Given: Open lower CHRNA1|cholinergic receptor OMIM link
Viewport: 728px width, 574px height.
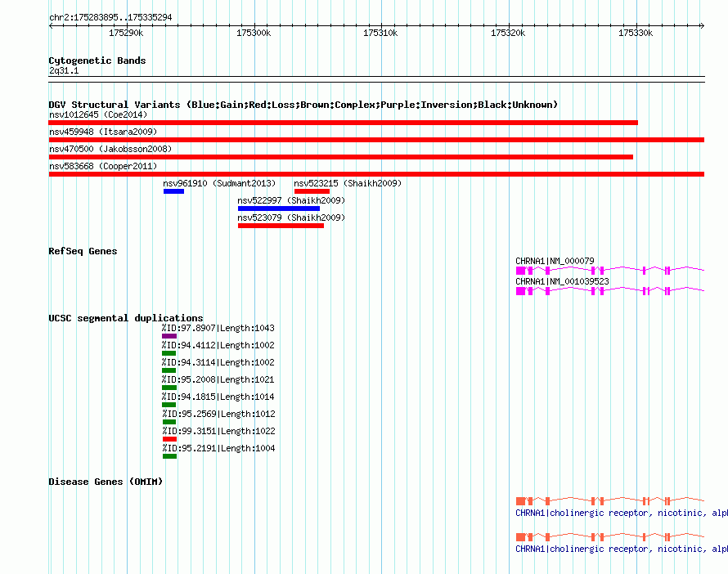Looking at the screenshot, I should coord(622,549).
